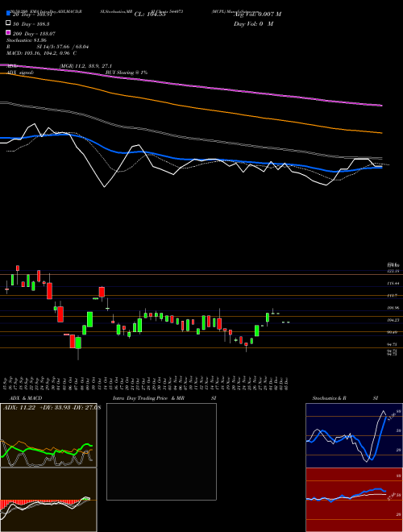Click the 99.49 price axis label
Viewport: 403px width, 532px height.
click(x=393, y=332)
